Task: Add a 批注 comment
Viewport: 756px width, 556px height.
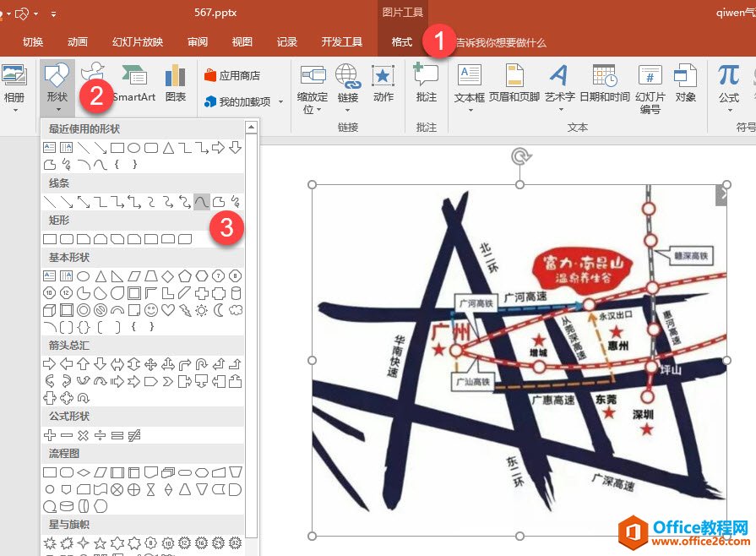Action: [427, 83]
